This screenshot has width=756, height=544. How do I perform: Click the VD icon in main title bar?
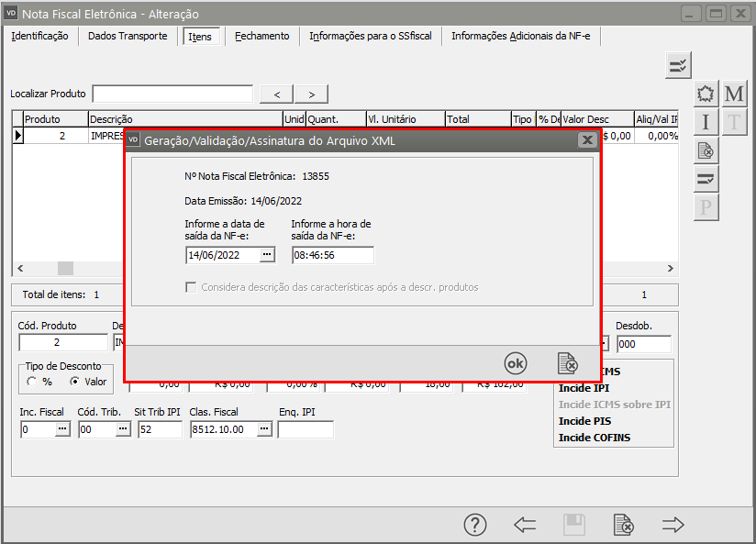(x=11, y=14)
